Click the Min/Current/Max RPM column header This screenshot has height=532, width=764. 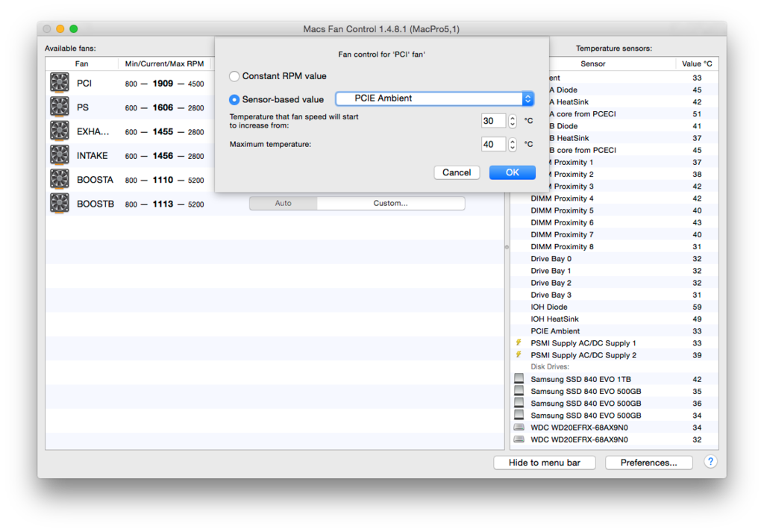pyautogui.click(x=164, y=64)
